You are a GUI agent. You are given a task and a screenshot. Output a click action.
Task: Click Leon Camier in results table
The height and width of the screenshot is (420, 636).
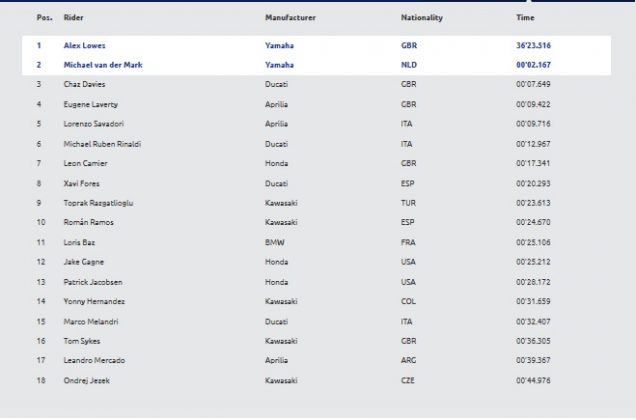point(84,162)
